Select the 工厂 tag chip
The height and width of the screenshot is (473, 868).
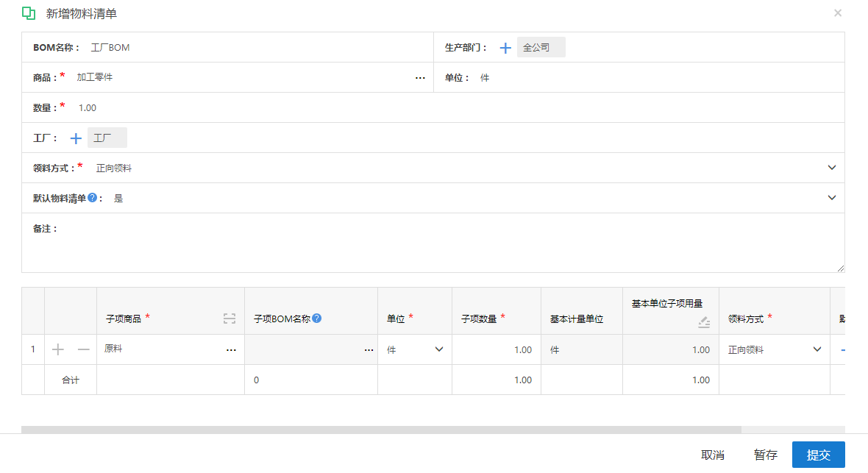(x=107, y=138)
